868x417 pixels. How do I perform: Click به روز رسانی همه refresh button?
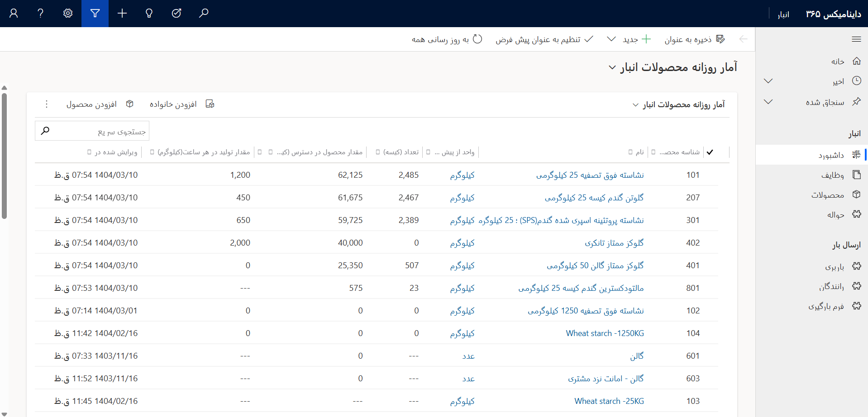pyautogui.click(x=446, y=39)
